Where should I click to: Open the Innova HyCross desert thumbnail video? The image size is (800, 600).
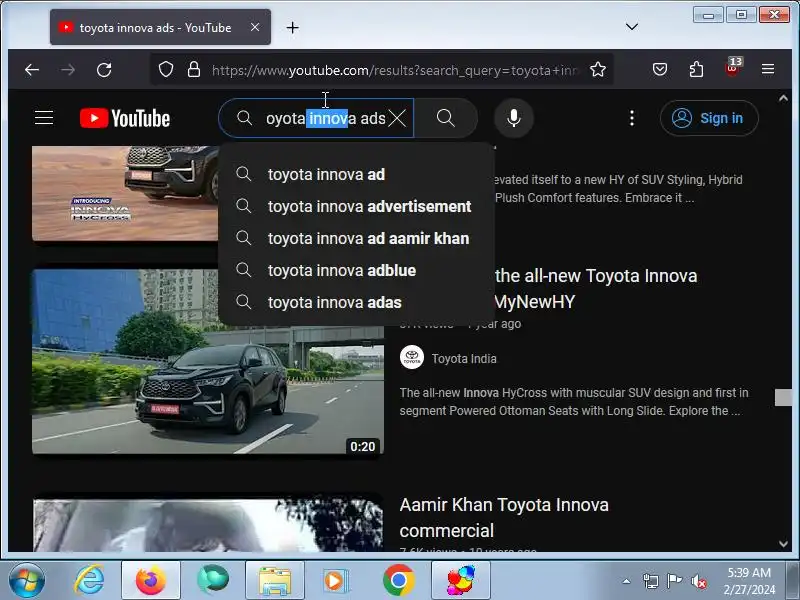click(126, 193)
